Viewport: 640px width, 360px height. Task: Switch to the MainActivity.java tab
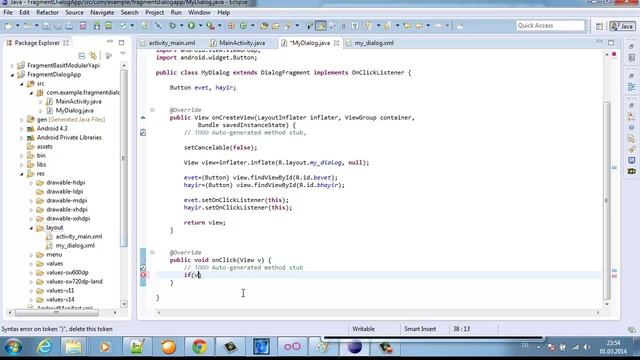coord(242,43)
